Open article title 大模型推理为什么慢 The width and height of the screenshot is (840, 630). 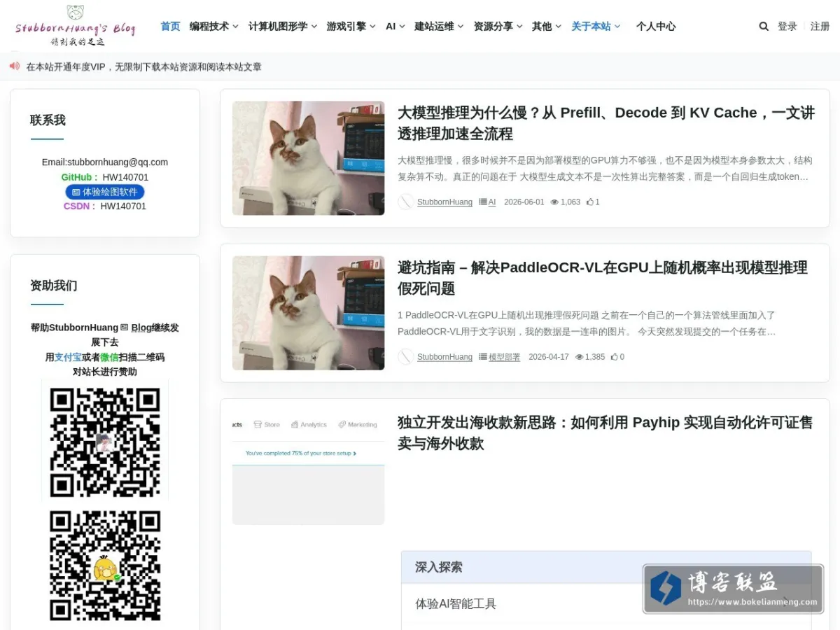point(606,123)
